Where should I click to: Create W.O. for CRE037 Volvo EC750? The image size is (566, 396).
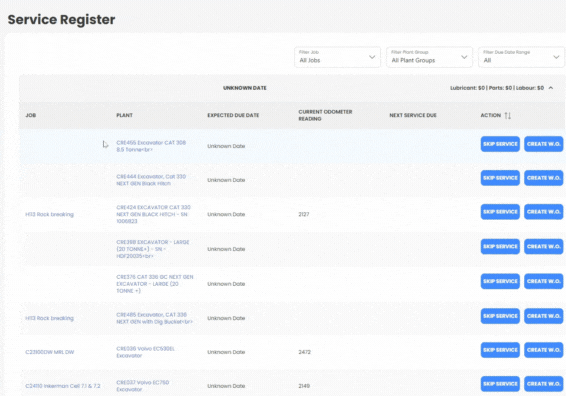(543, 384)
